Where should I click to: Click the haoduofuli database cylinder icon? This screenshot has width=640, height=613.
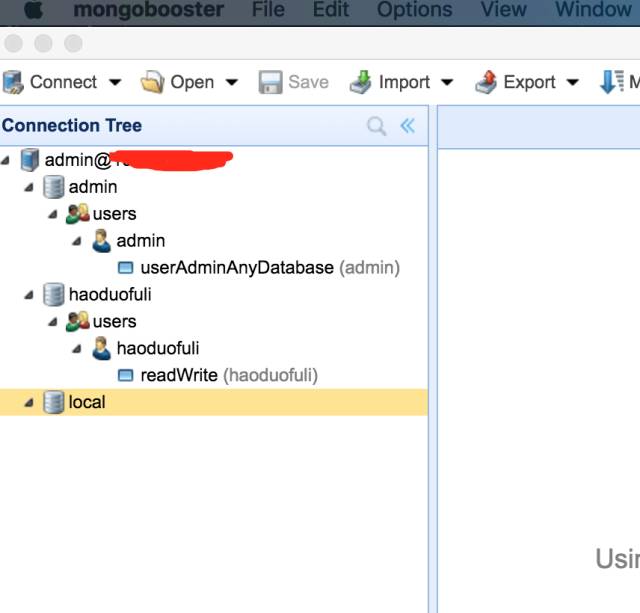54,295
